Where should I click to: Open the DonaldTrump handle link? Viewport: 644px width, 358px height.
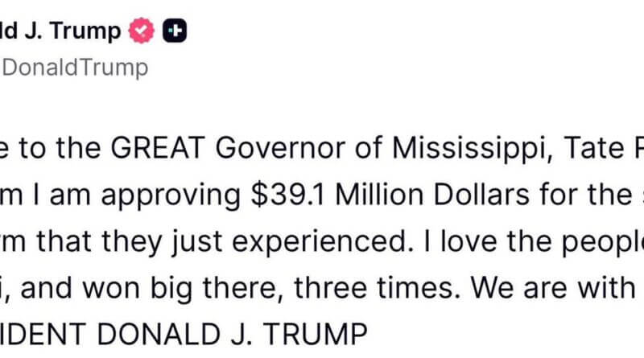[76, 68]
